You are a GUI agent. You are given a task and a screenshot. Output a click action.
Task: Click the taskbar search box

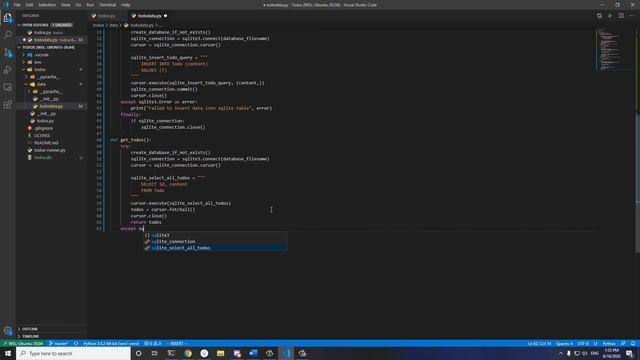pyautogui.click(x=73, y=353)
